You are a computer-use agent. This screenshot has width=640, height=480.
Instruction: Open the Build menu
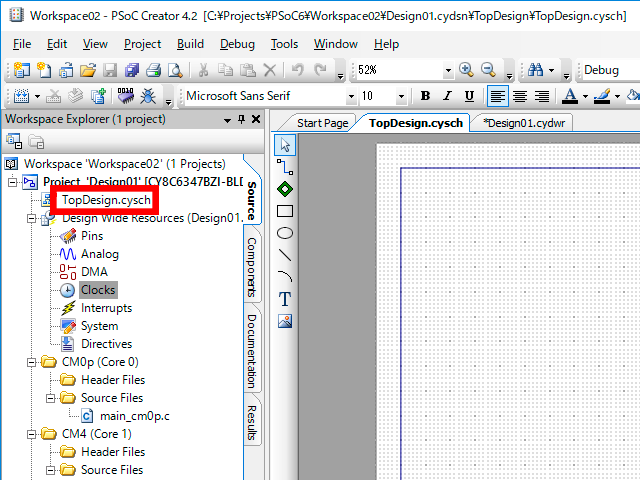pyautogui.click(x=190, y=44)
